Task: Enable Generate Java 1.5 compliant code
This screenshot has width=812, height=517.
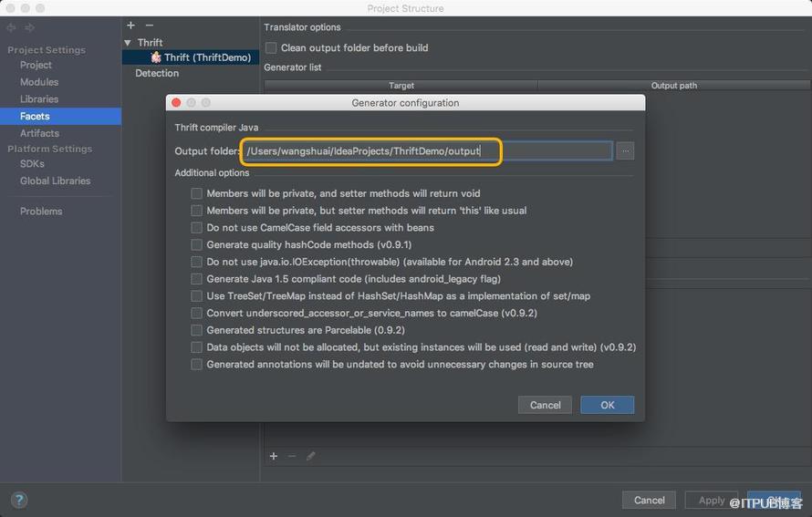Action: pyautogui.click(x=196, y=279)
